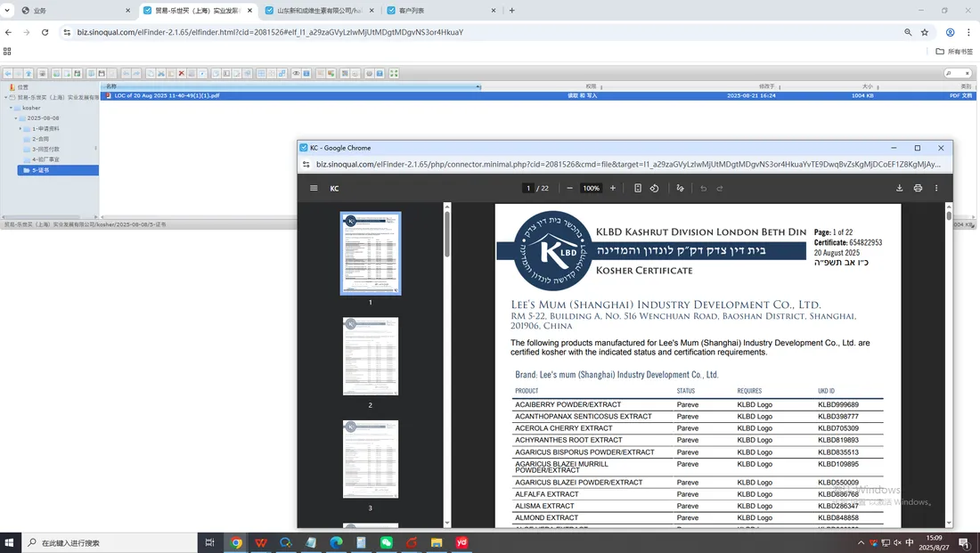Screen dimensions: 980x553
Task: Click the zoom magnifier icon in address bar
Action: pos(908,32)
